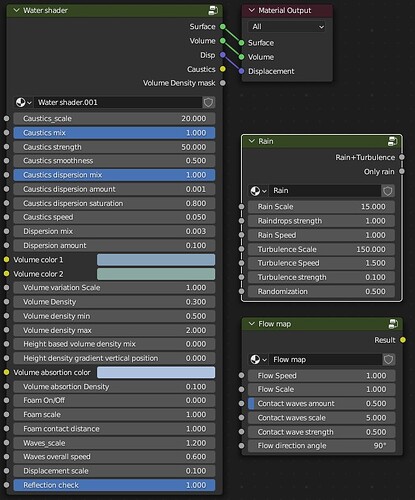The image size is (415, 500).
Task: Click the Foam On/Off value field
Action: (114, 400)
